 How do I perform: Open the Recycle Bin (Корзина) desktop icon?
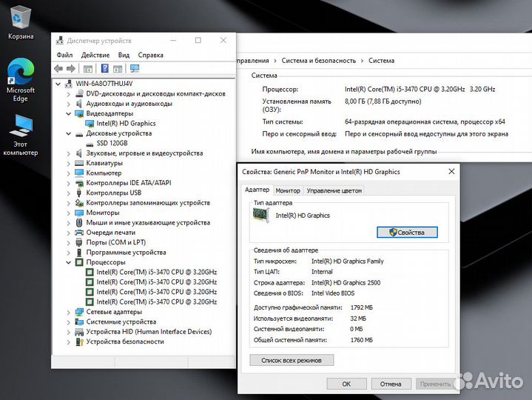[x=21, y=23]
